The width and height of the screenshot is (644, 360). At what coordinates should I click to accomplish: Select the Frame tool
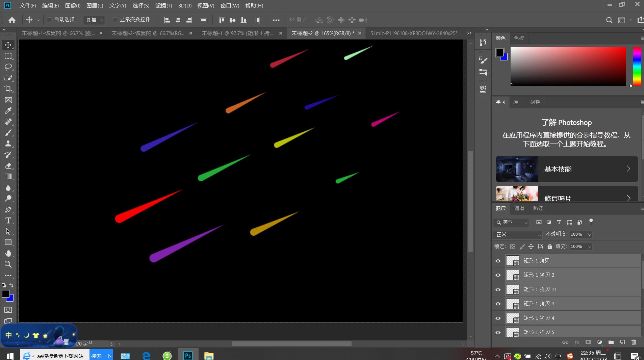tap(8, 100)
